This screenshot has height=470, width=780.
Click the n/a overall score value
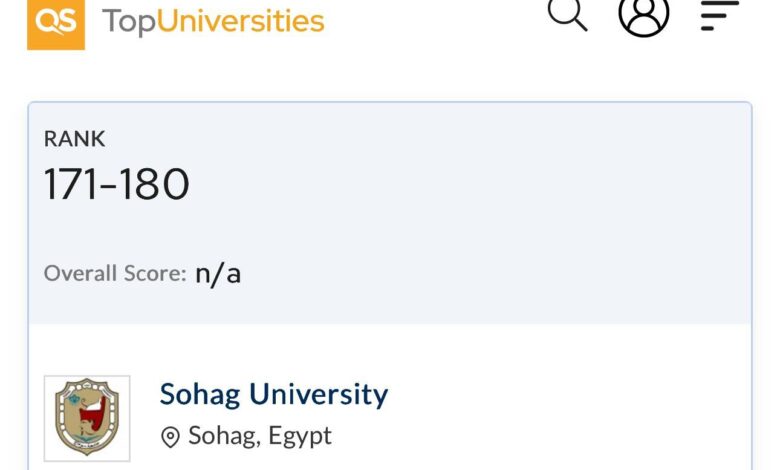coord(218,273)
